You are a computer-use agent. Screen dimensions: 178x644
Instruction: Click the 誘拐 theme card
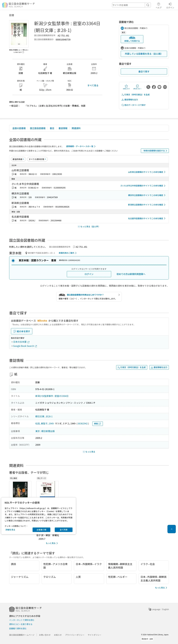tap(24, 566)
